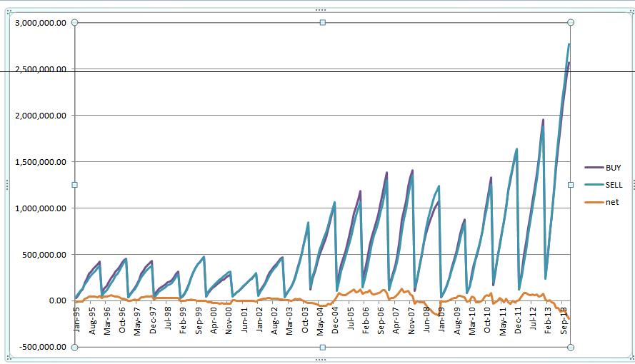Click the Dec-11 date label

518,320
